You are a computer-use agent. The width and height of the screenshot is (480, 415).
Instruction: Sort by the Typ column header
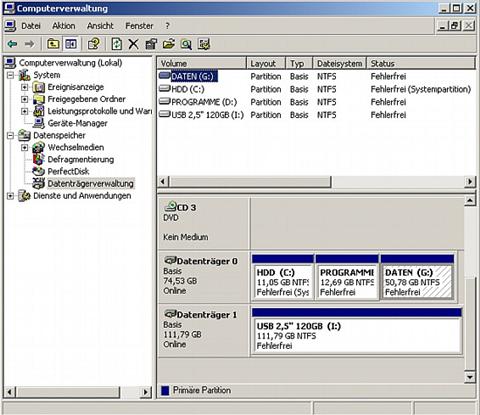pos(299,63)
